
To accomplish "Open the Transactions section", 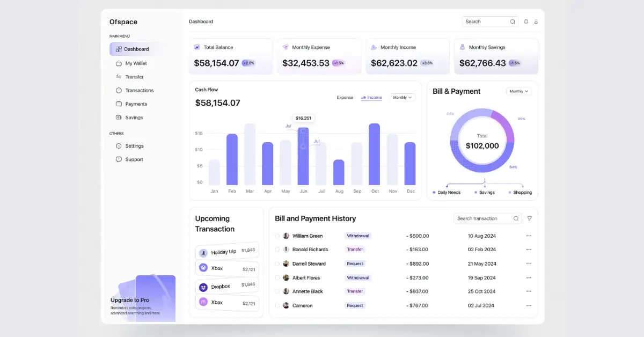I will pos(119,90).
